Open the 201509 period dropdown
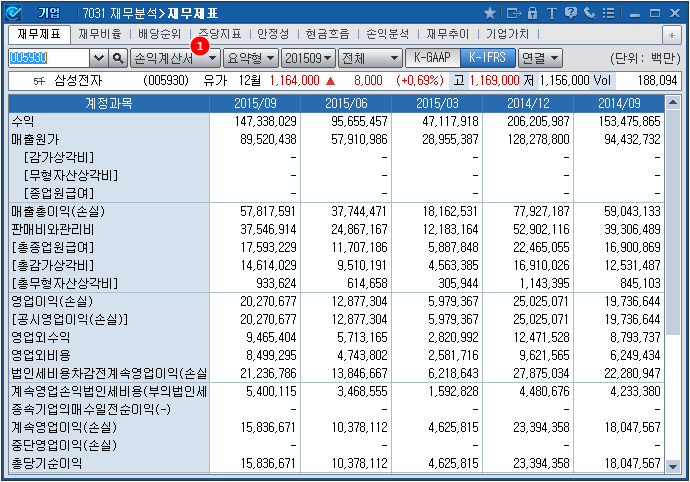Viewport: 690px width, 482px height. click(307, 58)
